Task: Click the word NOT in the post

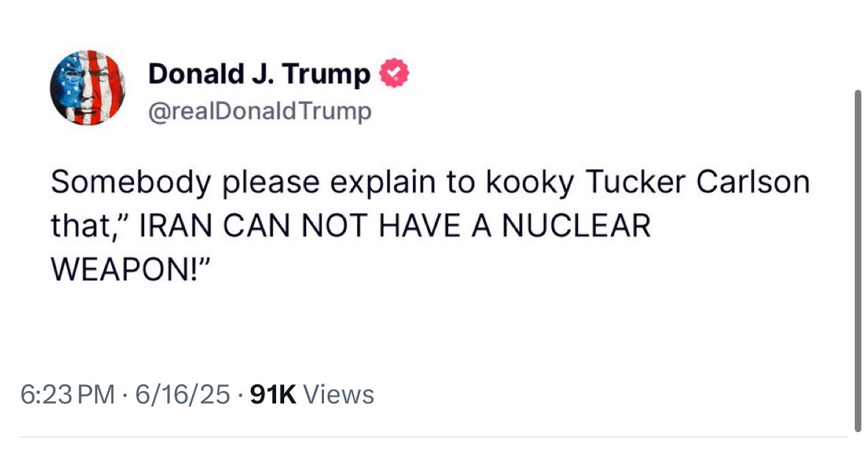Action: coord(334,226)
